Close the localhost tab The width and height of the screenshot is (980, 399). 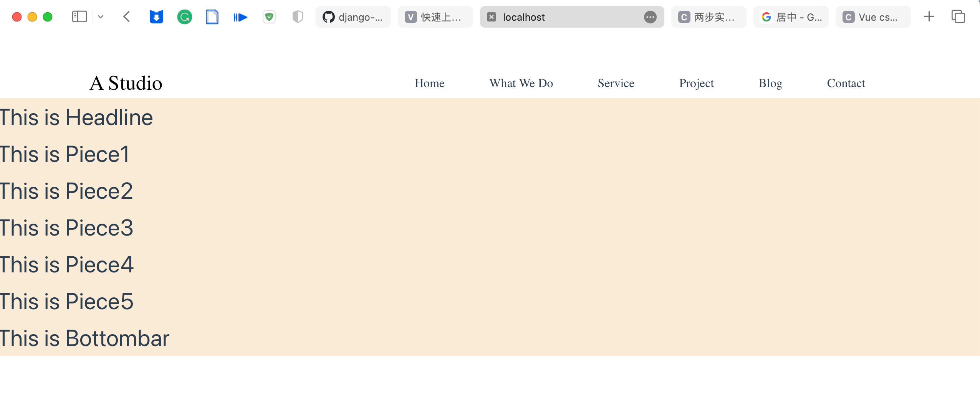[x=492, y=17]
